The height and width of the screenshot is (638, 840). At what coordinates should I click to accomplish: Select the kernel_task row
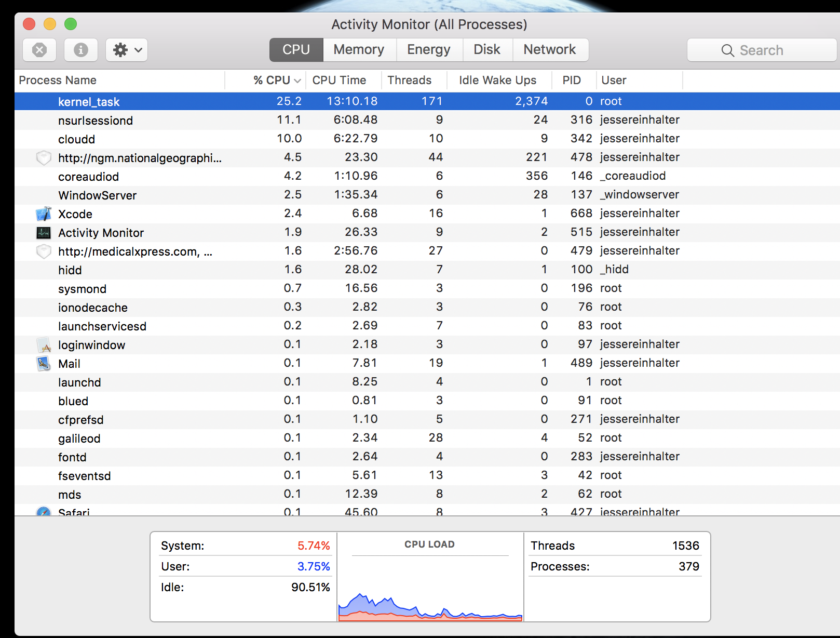pyautogui.click(x=427, y=101)
